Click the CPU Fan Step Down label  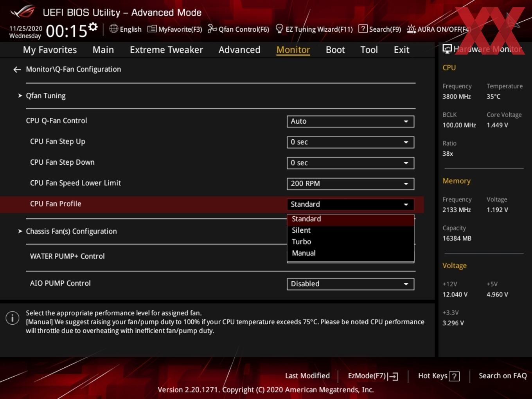click(x=62, y=162)
